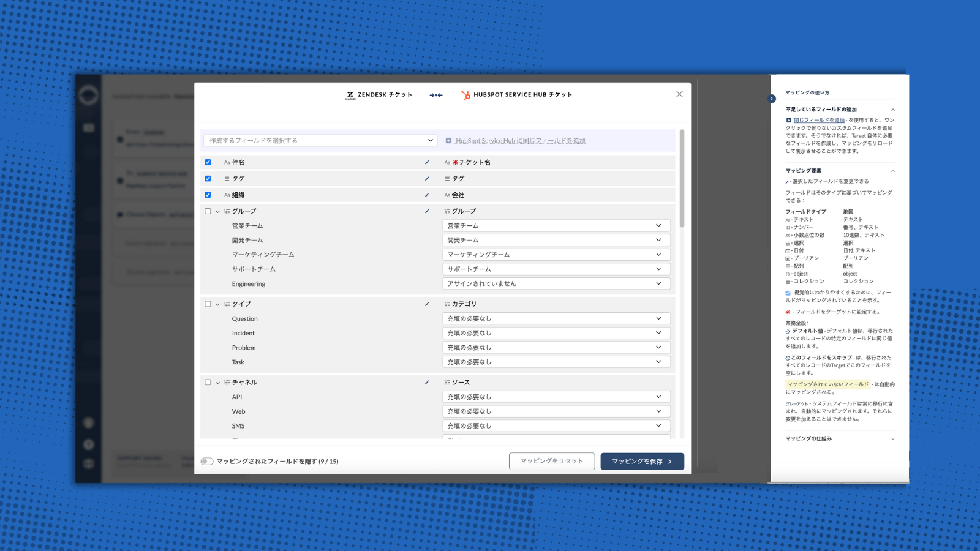
Task: Click the edit pencil in グループ row
Action: point(427,211)
